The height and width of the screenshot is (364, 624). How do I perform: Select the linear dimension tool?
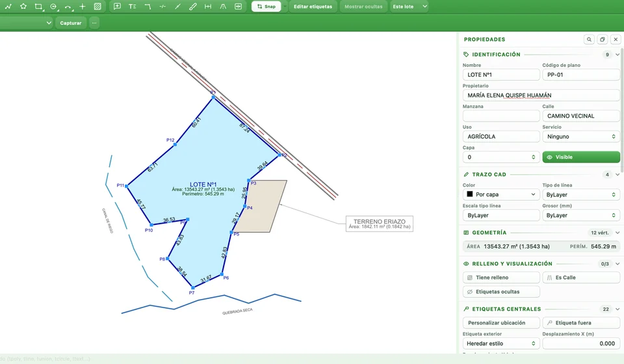208,6
